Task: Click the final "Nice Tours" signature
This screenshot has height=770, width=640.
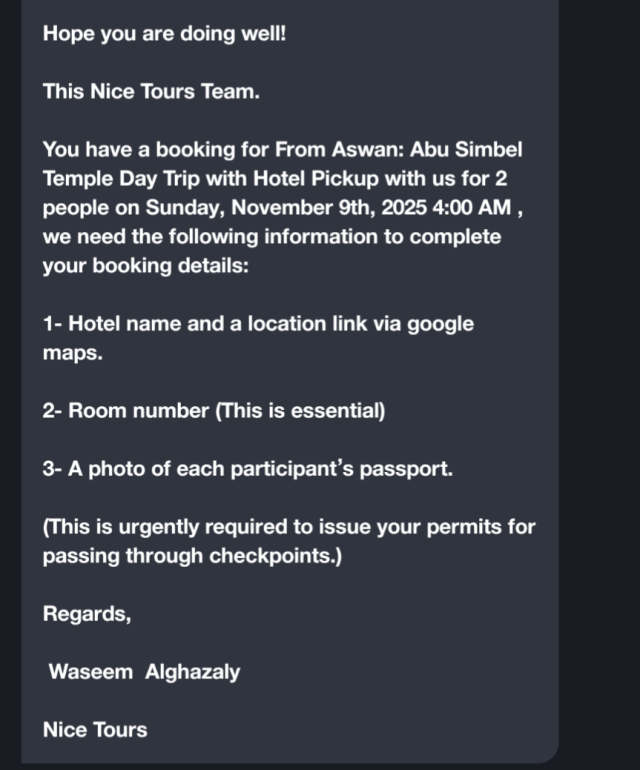Action: (94, 730)
